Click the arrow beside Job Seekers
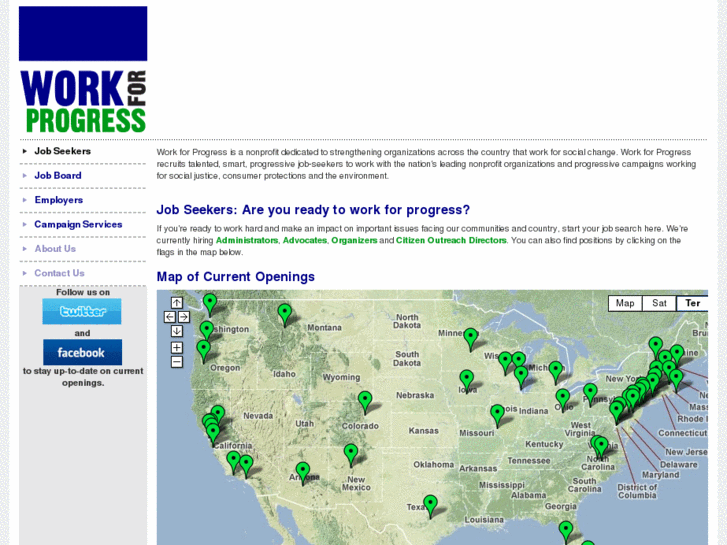 tap(25, 151)
